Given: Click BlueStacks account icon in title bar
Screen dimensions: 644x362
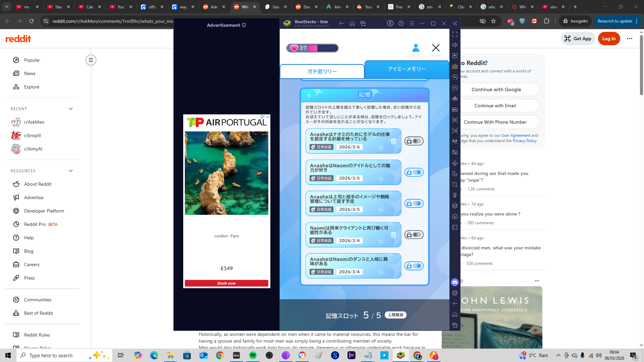Looking at the screenshot, I should point(390,23).
